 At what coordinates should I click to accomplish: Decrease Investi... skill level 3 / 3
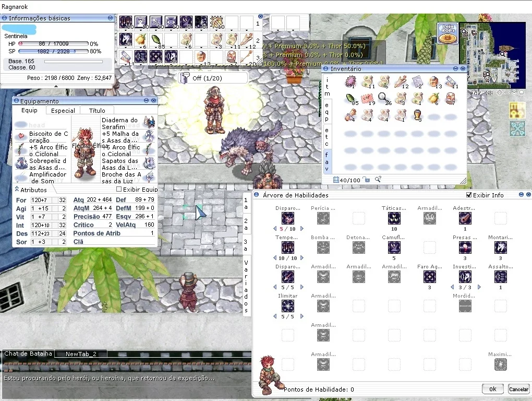tap(452, 287)
